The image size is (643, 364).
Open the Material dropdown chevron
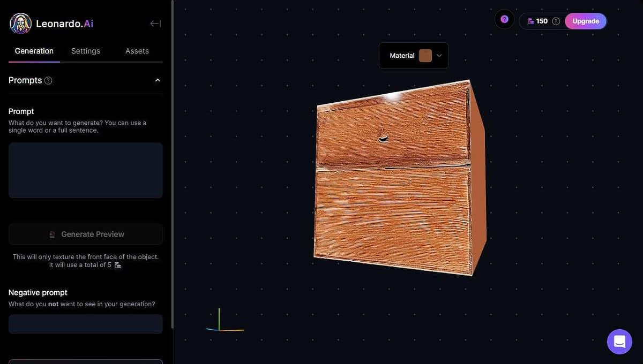pos(438,55)
